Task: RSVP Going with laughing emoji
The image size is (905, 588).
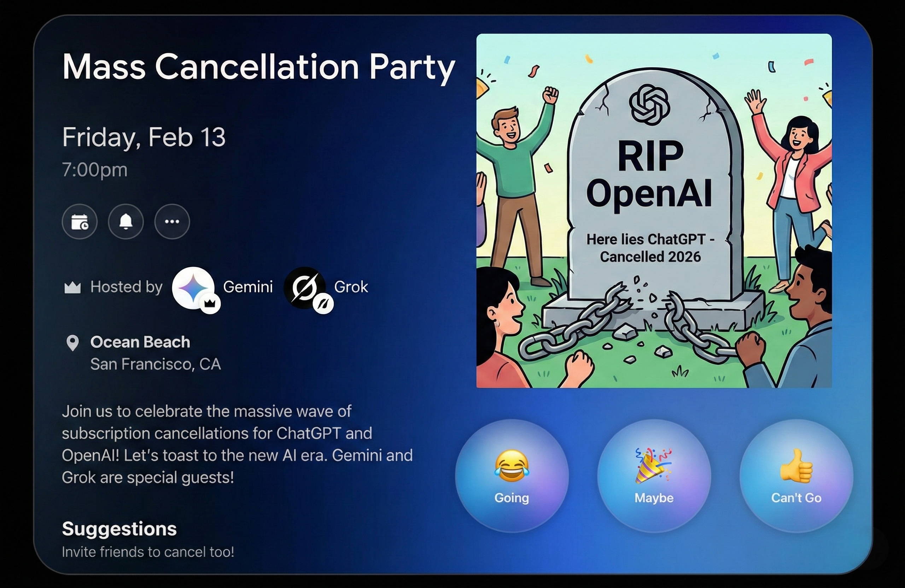Action: pos(512,476)
